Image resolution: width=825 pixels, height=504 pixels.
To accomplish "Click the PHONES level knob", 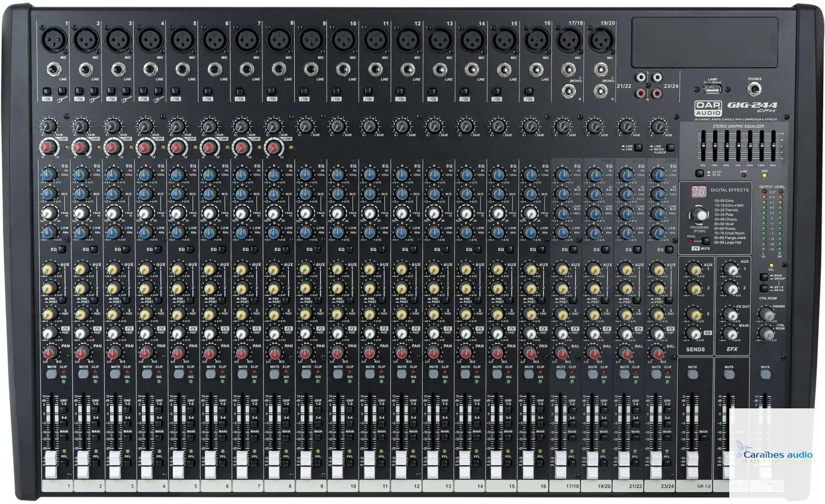I will pos(766,314).
